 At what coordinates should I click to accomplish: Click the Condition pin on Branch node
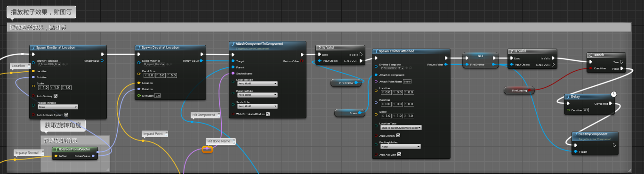(x=590, y=68)
